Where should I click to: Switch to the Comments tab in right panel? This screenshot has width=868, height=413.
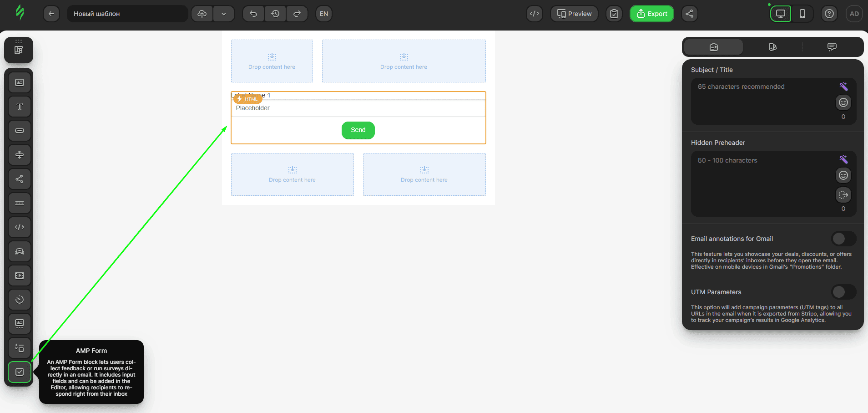coord(832,46)
